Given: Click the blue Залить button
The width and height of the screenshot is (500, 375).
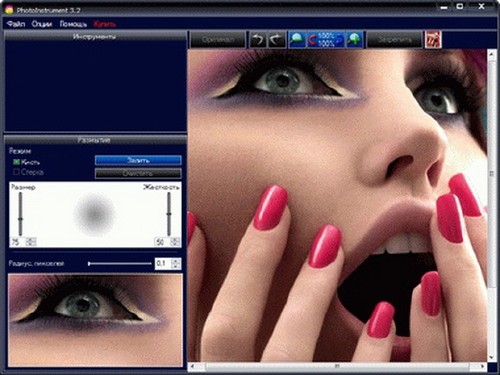Looking at the screenshot, I should click(x=138, y=160).
